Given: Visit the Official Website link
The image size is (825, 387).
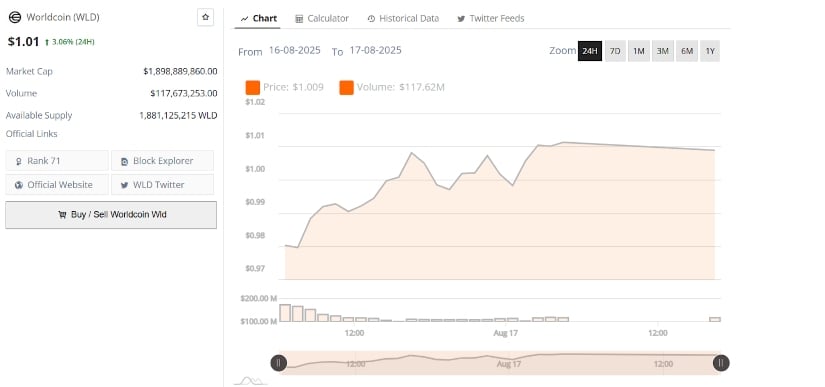Looking at the screenshot, I should pyautogui.click(x=57, y=185).
